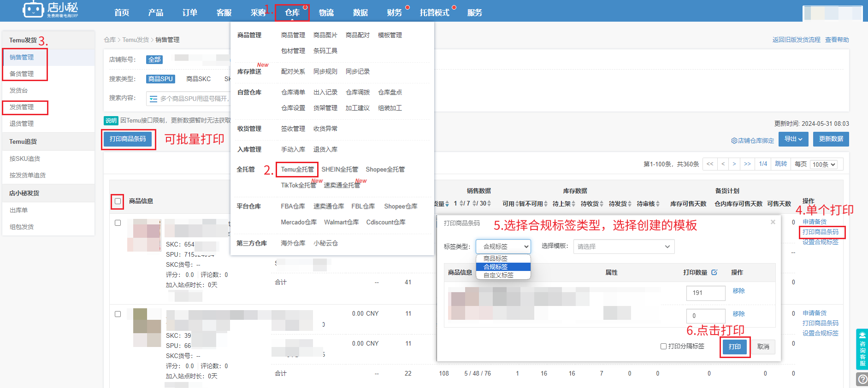The height and width of the screenshot is (388, 868).
Task: Click the 搜索内容 SPU input field
Action: pos(194,99)
